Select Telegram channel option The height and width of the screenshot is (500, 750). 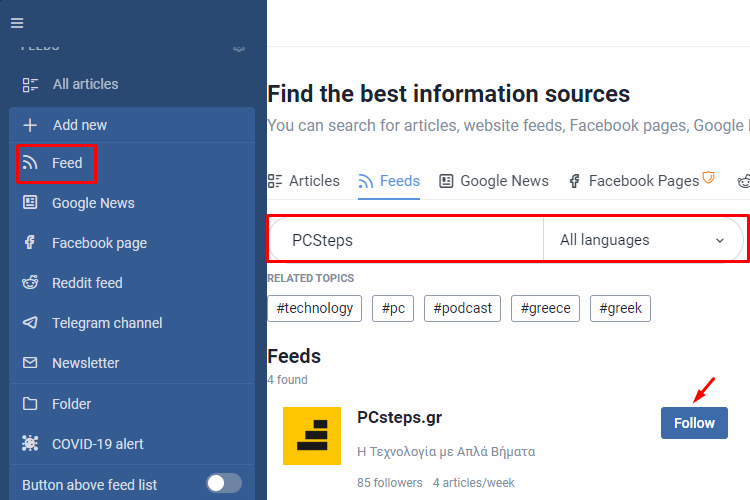click(132, 323)
